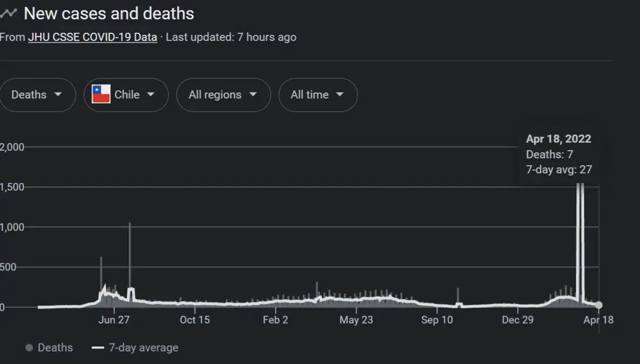Click the Feb 2 axis label
This screenshot has height=364, width=640.
click(x=275, y=319)
